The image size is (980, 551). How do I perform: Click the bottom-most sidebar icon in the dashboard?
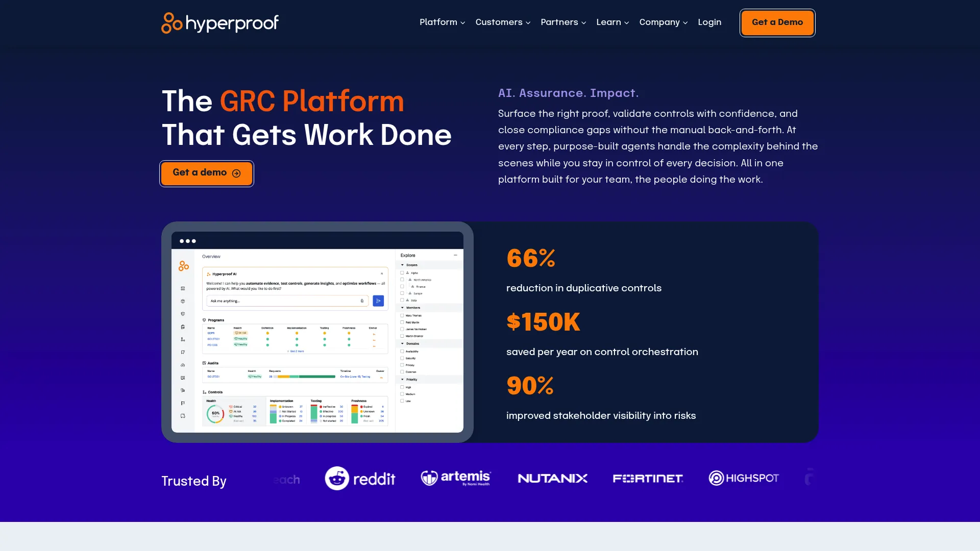tap(183, 416)
